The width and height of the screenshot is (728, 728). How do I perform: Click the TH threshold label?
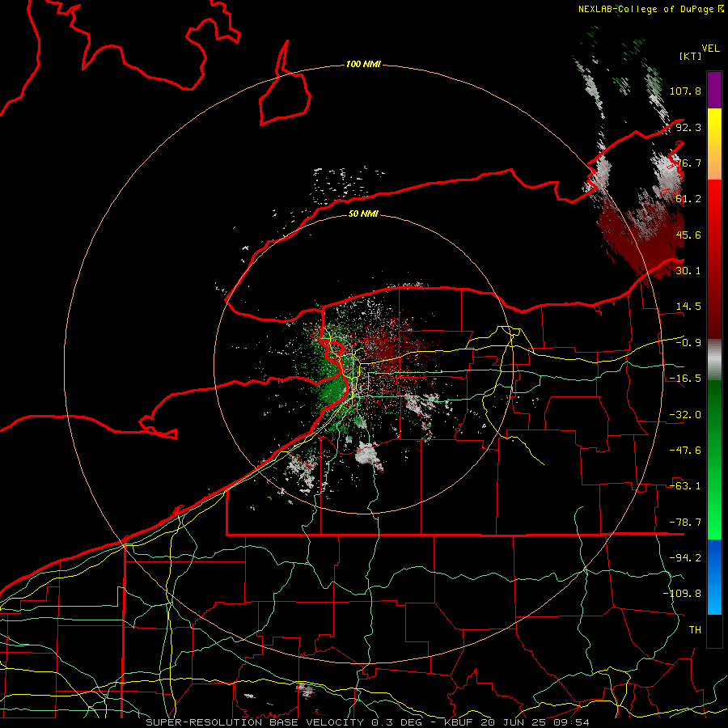(695, 630)
